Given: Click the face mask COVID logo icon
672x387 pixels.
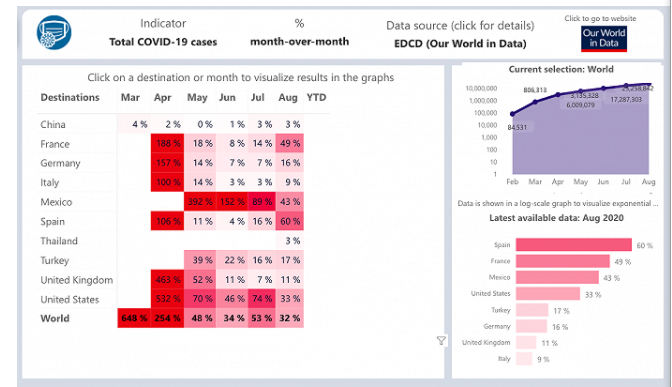Looking at the screenshot, I should (54, 33).
